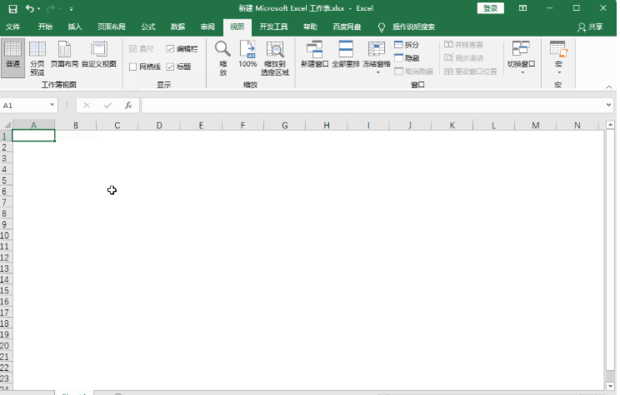Click the 共享 share person icon
The width and height of the screenshot is (620, 395).
tap(581, 27)
